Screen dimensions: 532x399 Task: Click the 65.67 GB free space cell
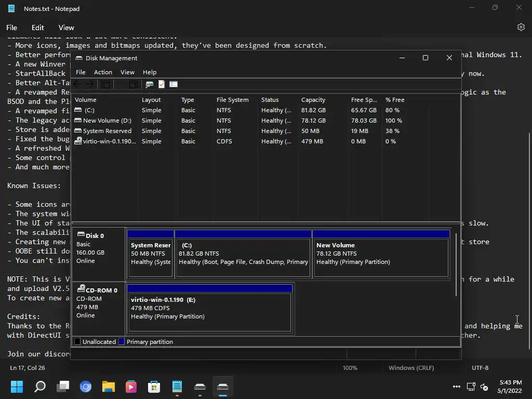[363, 110]
